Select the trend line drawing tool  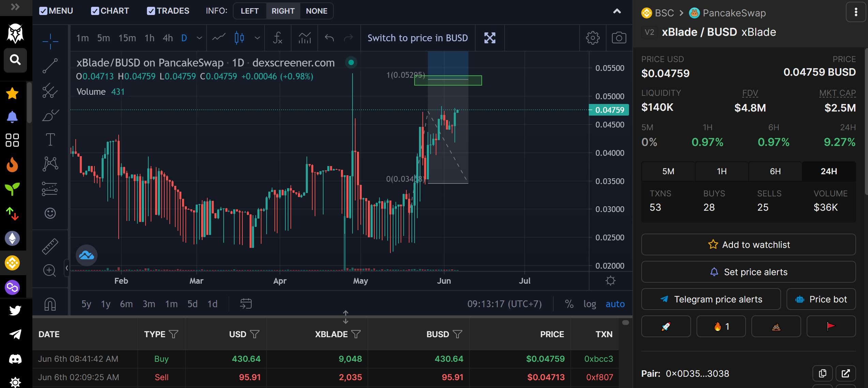[50, 66]
